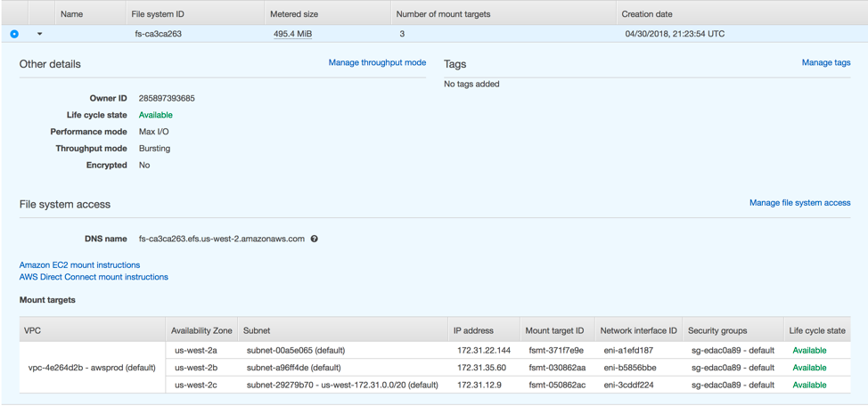
Task: Sort by File system ID column header
Action: (x=158, y=14)
